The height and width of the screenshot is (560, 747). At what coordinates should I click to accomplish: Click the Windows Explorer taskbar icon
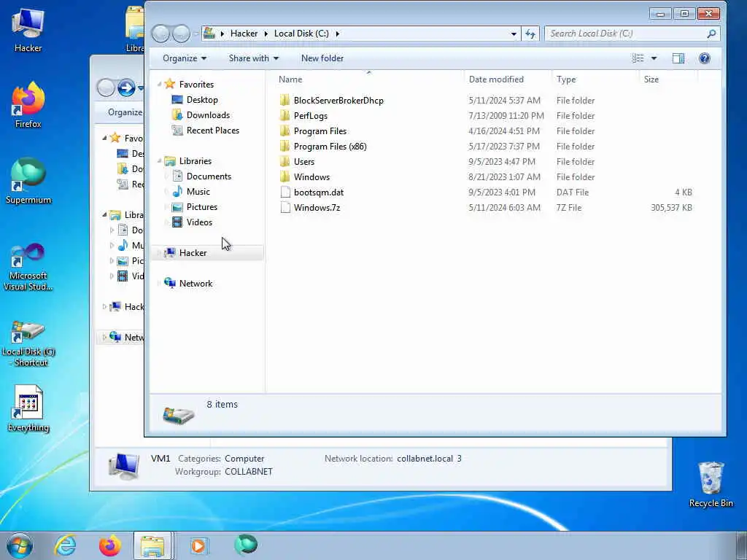[152, 545]
